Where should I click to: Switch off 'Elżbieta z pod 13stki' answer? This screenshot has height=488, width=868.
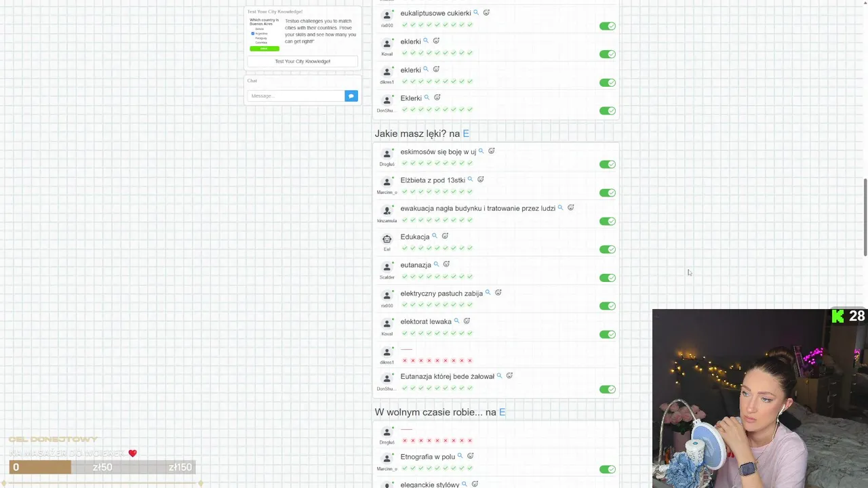click(x=607, y=192)
